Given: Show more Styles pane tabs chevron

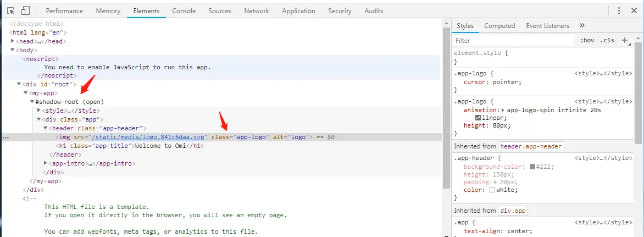Looking at the screenshot, I should (x=582, y=25).
